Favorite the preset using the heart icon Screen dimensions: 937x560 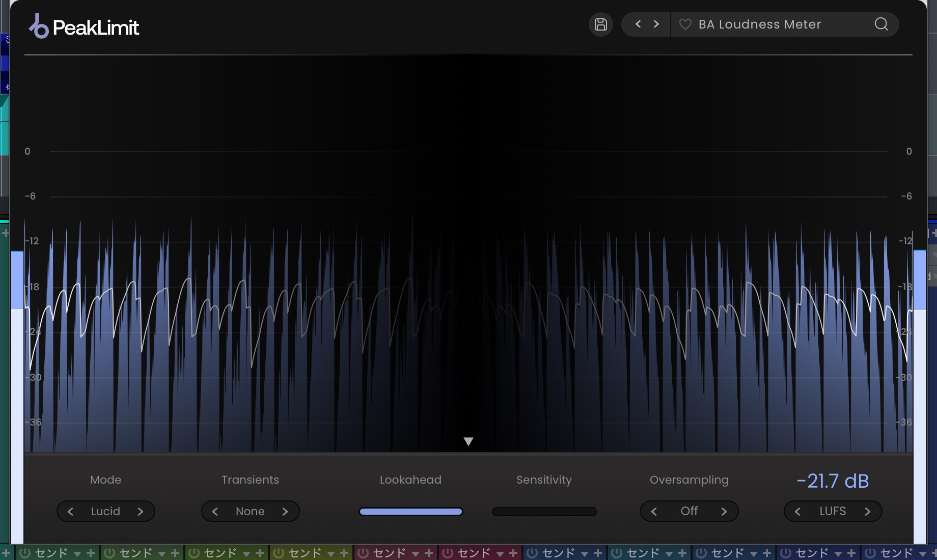tap(685, 24)
